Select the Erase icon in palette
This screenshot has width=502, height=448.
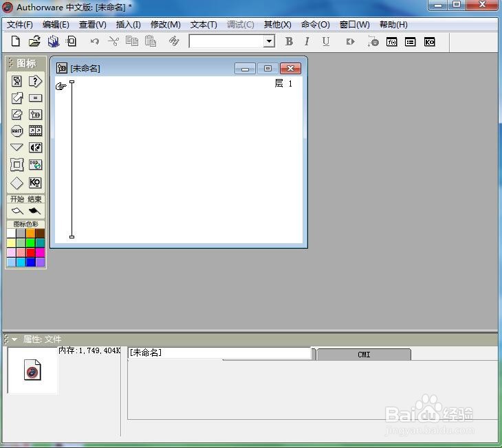coord(17,114)
